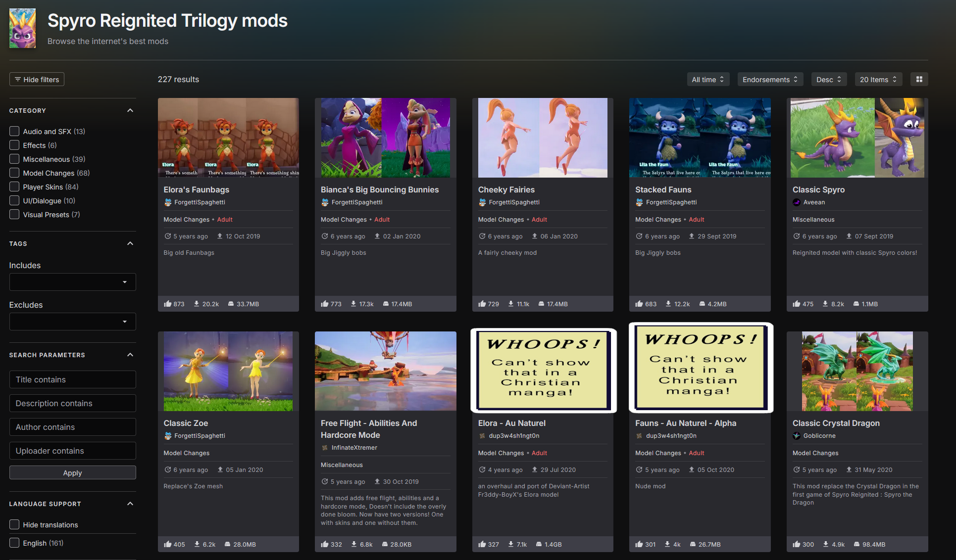Screen dimensions: 956x560
Task: Check the Miscellaneous category filter
Action: tap(14, 159)
